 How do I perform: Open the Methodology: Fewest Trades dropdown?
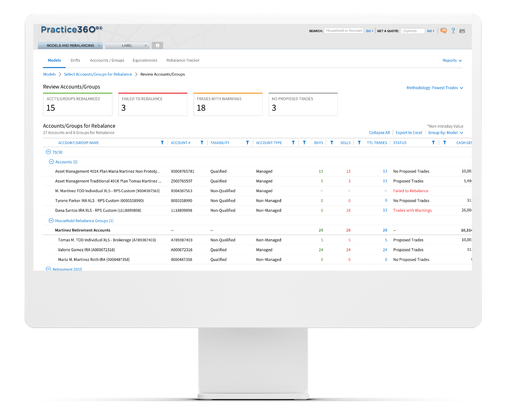coord(435,88)
